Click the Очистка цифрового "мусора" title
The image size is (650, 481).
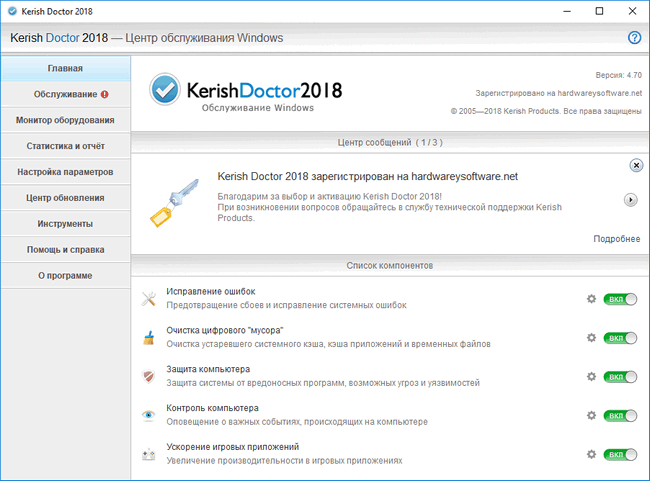225,330
